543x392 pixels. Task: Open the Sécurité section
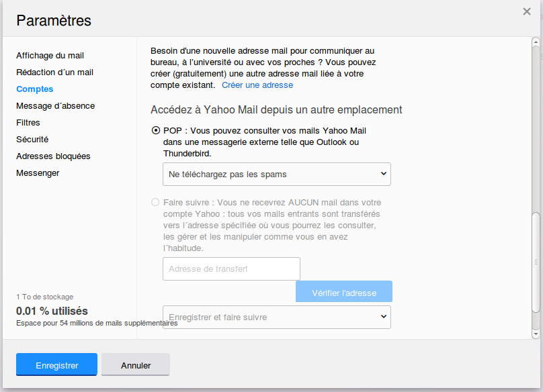pyautogui.click(x=32, y=140)
